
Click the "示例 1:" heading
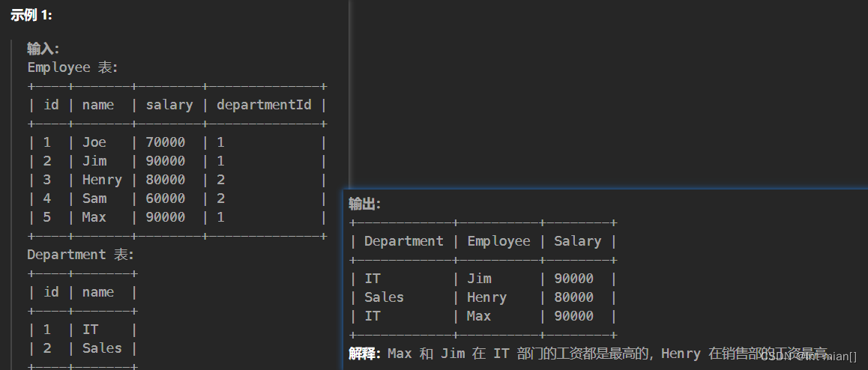31,15
